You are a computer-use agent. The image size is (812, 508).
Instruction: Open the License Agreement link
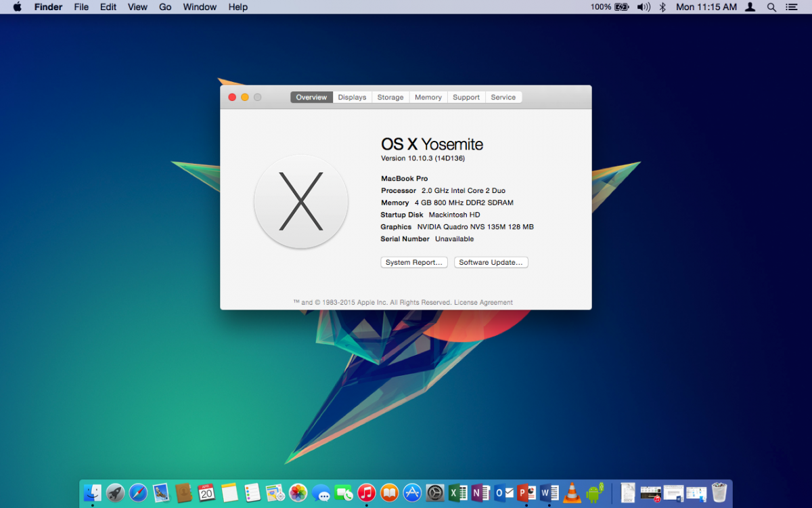pos(483,303)
